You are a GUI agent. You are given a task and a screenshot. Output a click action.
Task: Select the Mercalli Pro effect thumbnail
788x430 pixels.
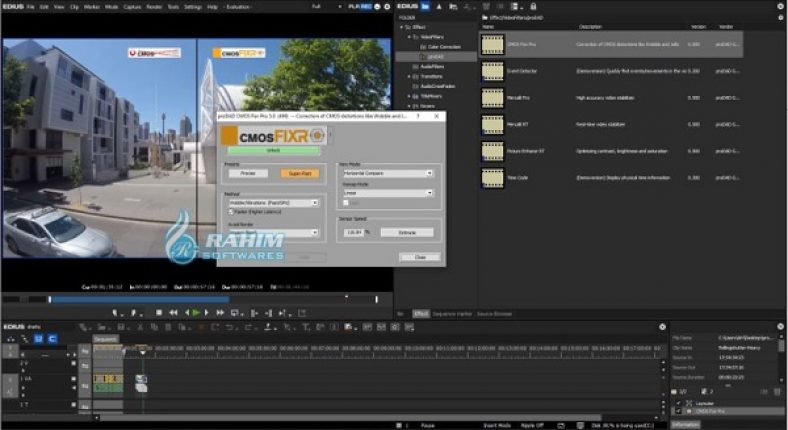pos(492,97)
